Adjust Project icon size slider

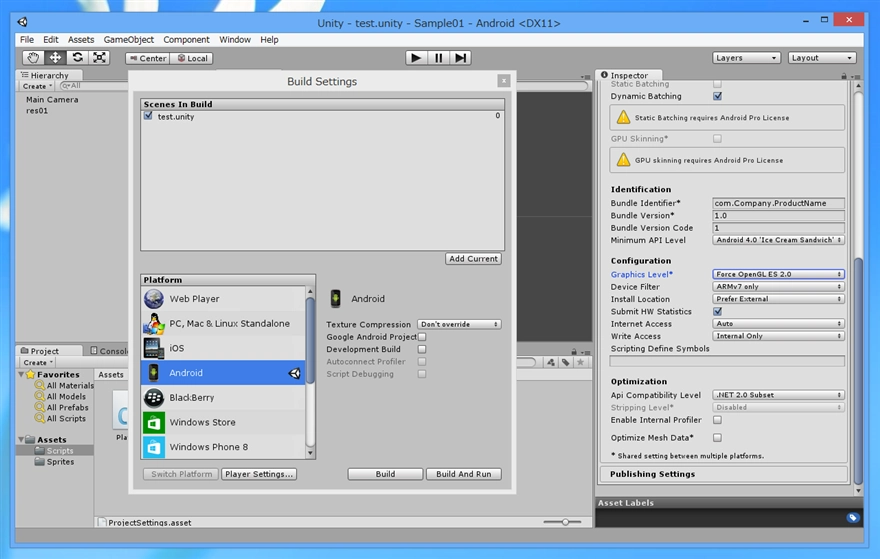coord(564,522)
